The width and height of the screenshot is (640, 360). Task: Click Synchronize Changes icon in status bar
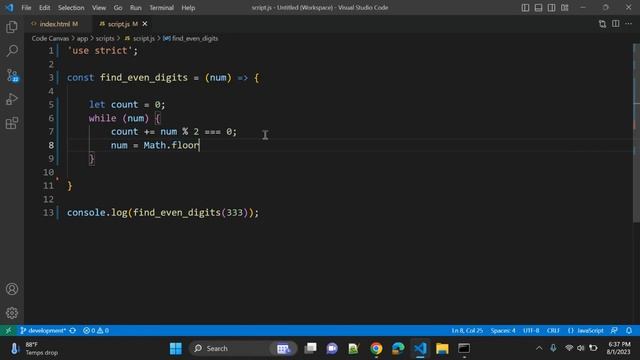73,330
